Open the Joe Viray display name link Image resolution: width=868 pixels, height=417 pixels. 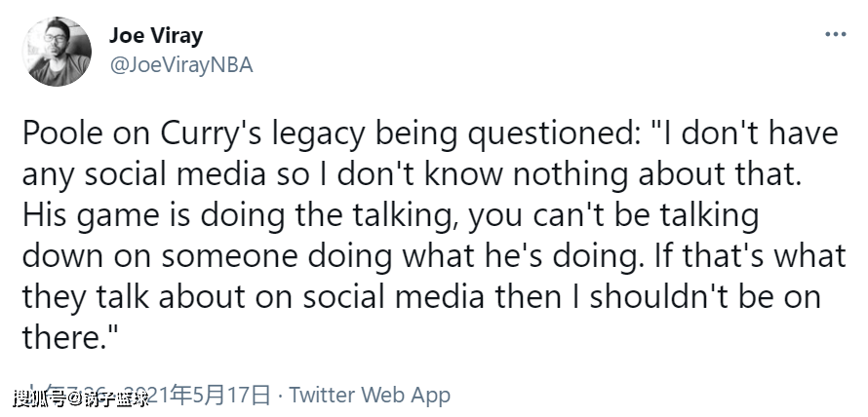(x=156, y=36)
